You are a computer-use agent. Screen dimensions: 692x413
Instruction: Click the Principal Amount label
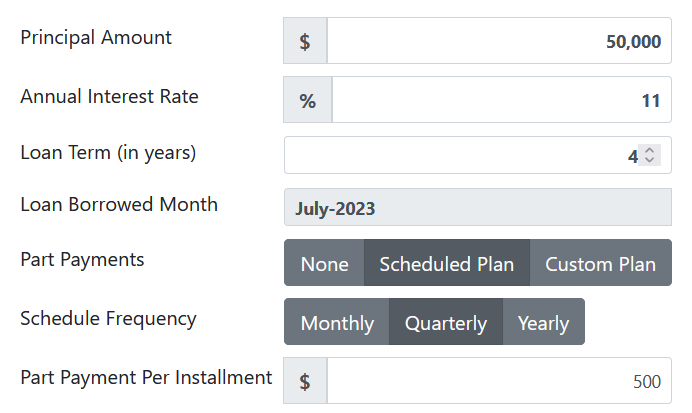click(x=96, y=38)
